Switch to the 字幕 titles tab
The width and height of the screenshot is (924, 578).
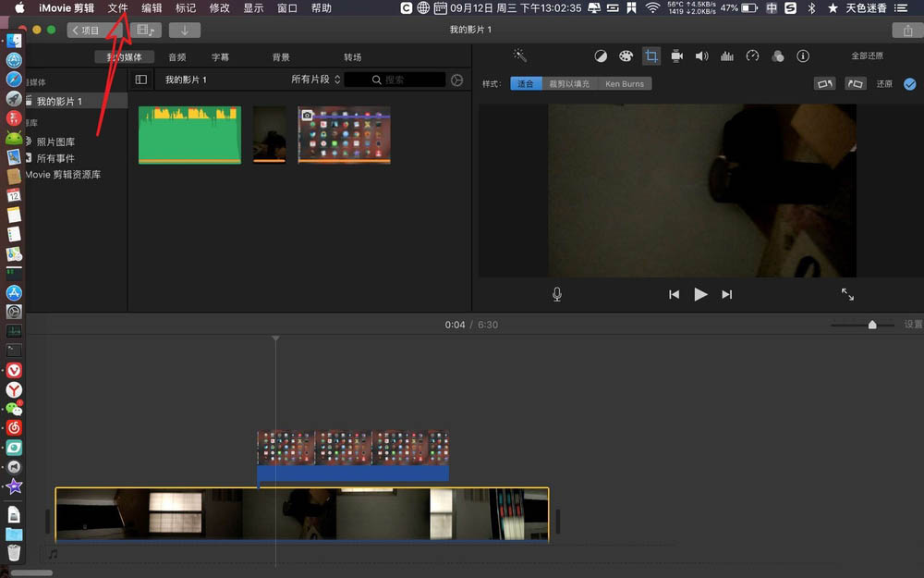221,57
